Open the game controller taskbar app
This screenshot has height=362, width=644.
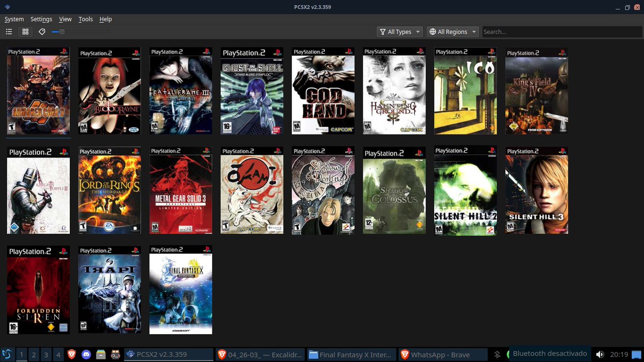[x=115, y=354]
